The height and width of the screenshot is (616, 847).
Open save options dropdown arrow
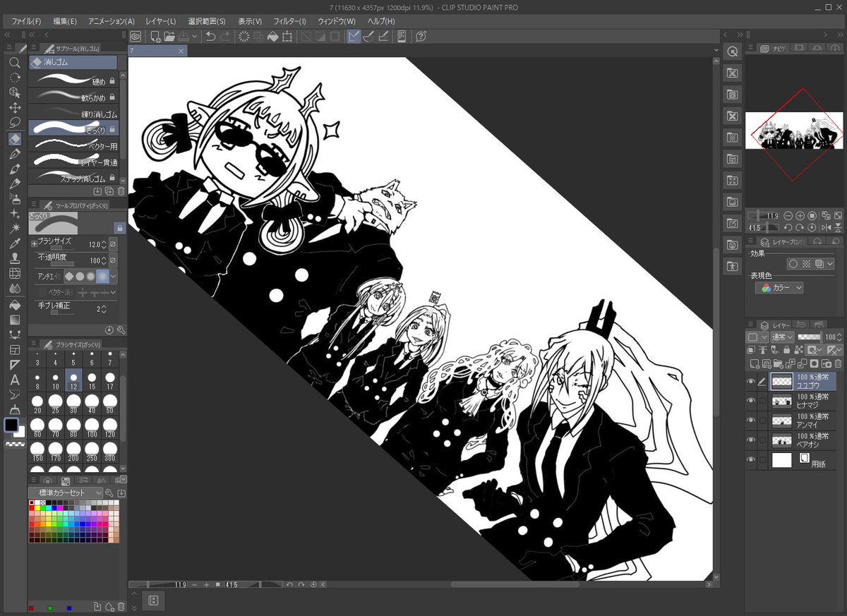(x=194, y=36)
